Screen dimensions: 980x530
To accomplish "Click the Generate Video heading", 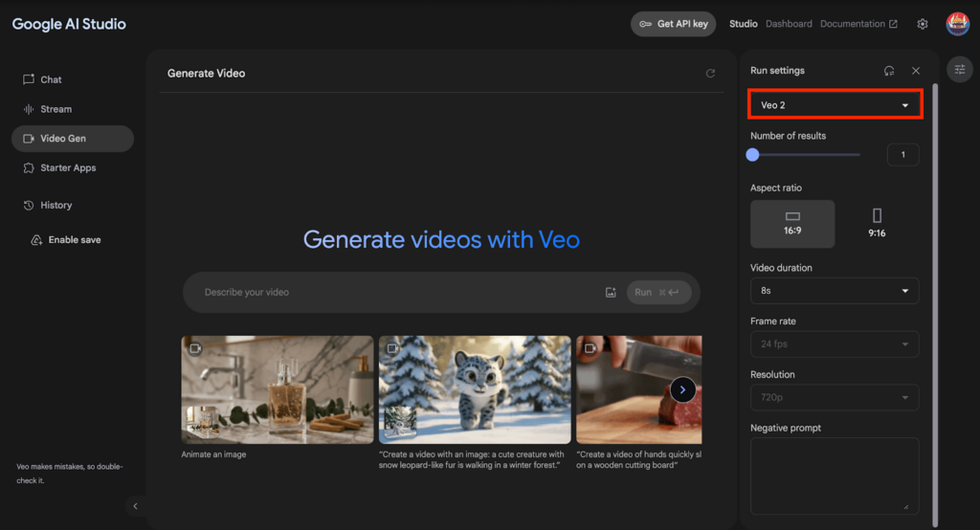I will coord(207,73).
